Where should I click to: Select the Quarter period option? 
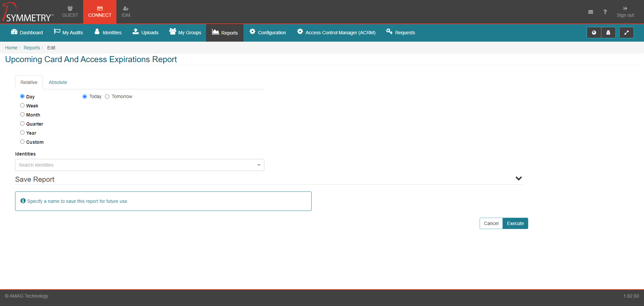(22, 124)
